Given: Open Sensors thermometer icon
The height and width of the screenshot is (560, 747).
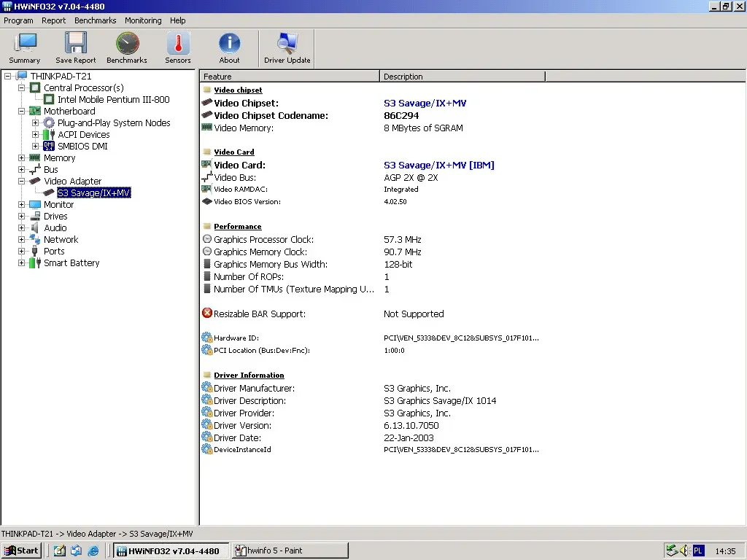Looking at the screenshot, I should tap(178, 43).
